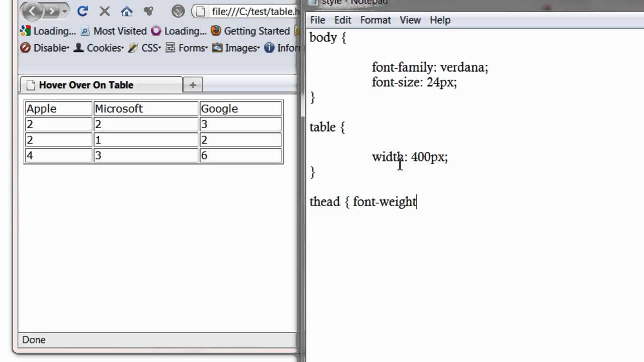Image resolution: width=644 pixels, height=362 pixels.
Task: Click the page icon inside the address bar
Action: click(201, 11)
